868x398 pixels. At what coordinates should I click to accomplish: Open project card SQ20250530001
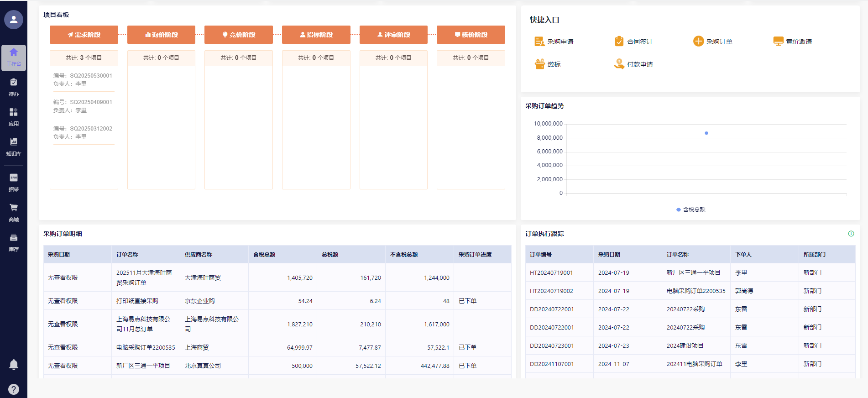(x=84, y=79)
